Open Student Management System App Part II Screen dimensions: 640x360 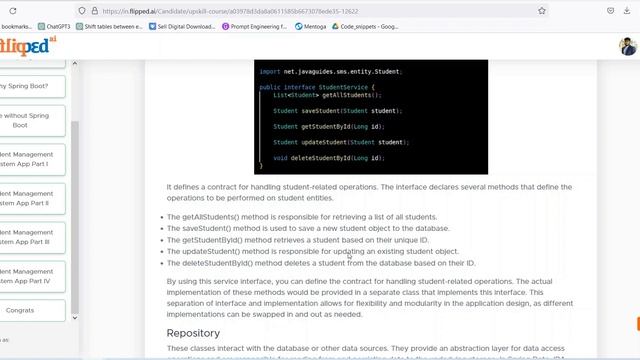coord(33,198)
